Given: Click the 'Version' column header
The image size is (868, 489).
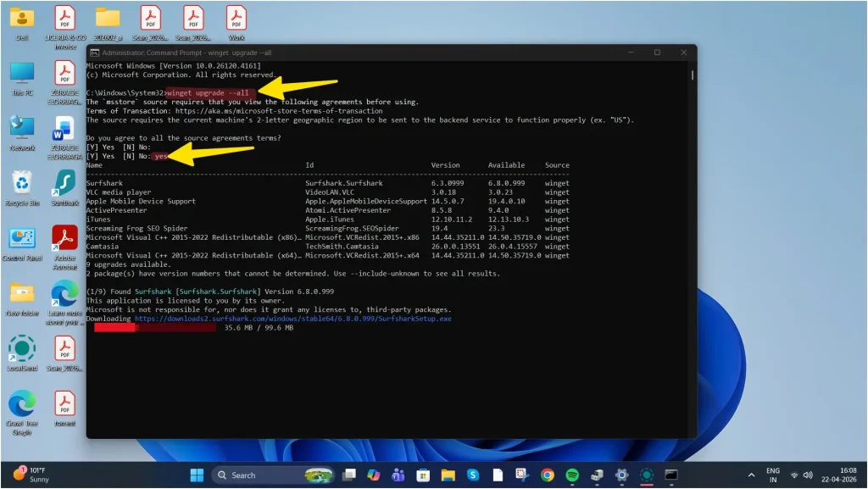Looking at the screenshot, I should pos(446,165).
